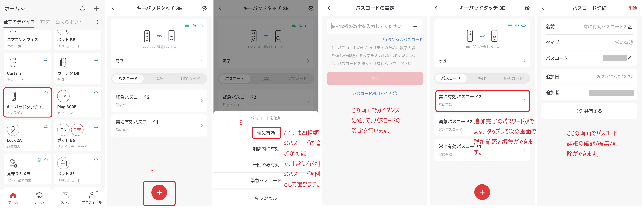644x208 pixels.
Task: Open notifications bell on home screen
Action: click(x=82, y=9)
